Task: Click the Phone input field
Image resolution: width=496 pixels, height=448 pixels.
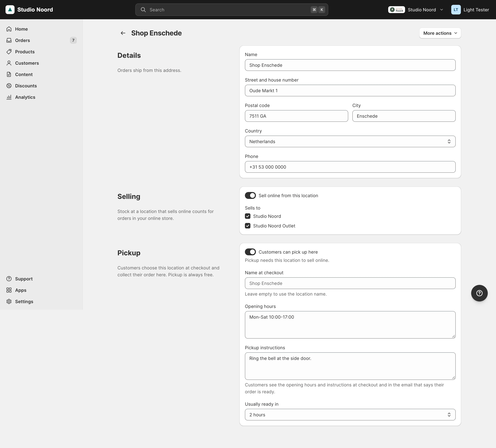Action: (350, 167)
